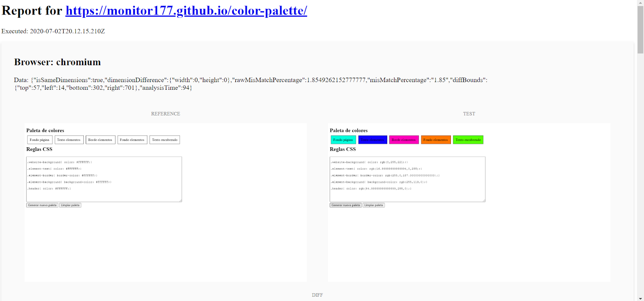Click 'Paleta de colores' heading in TEST
The width and height of the screenshot is (644, 301).
click(x=349, y=130)
